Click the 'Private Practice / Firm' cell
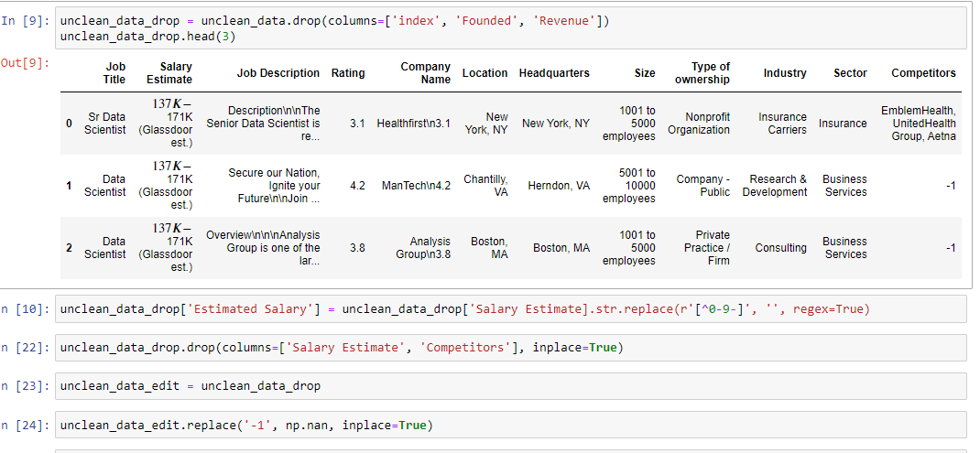The width and height of the screenshot is (980, 453). click(707, 248)
